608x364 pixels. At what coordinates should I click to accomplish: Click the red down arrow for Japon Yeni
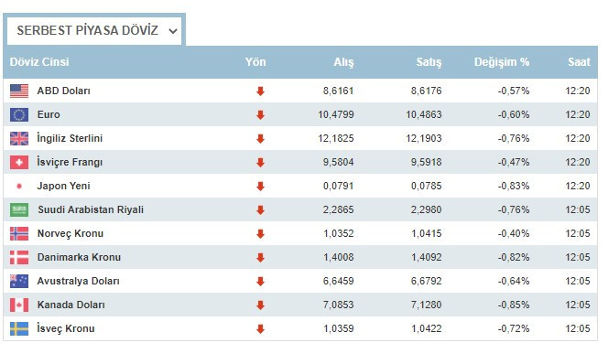[x=260, y=187]
